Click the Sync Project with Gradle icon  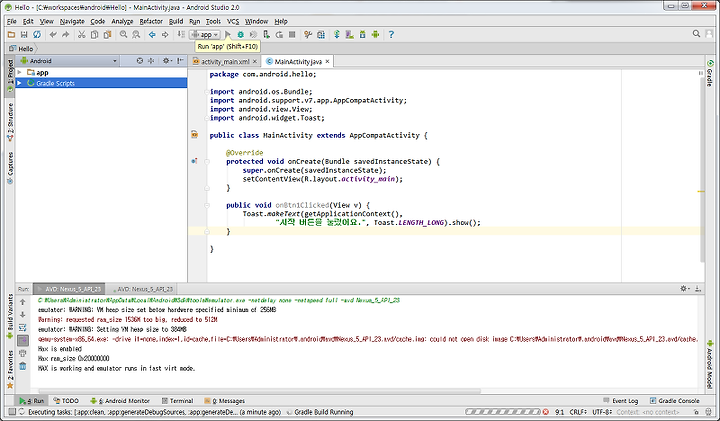(x=337, y=34)
